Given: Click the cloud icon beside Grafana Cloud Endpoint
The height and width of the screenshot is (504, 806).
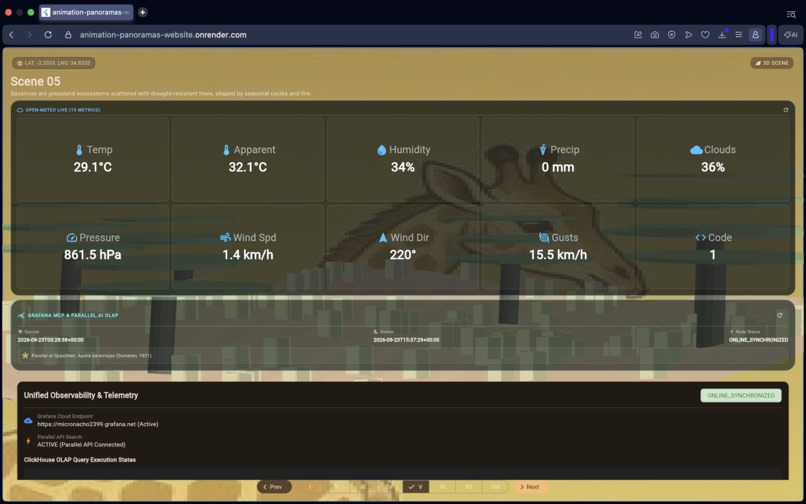Looking at the screenshot, I should (x=28, y=421).
